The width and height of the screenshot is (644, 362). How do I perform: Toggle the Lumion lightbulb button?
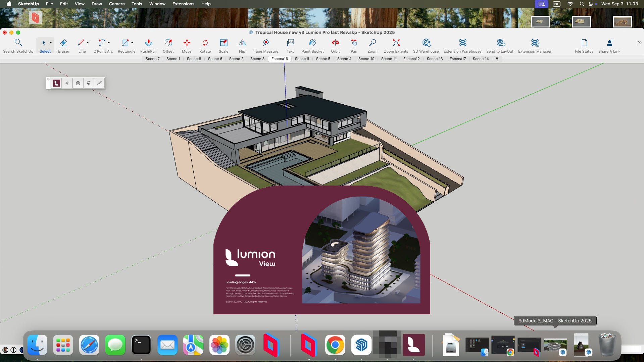point(89,83)
